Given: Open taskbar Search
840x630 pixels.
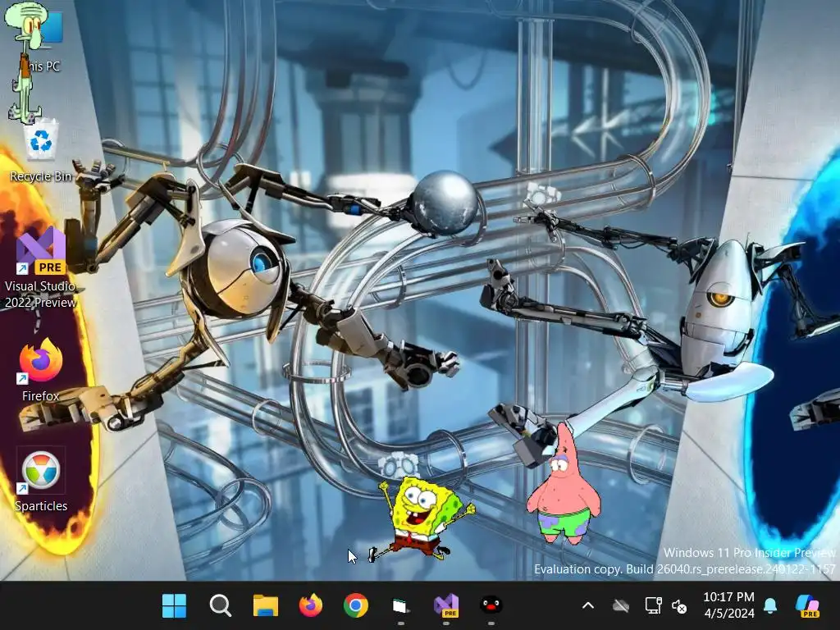Looking at the screenshot, I should (x=220, y=605).
